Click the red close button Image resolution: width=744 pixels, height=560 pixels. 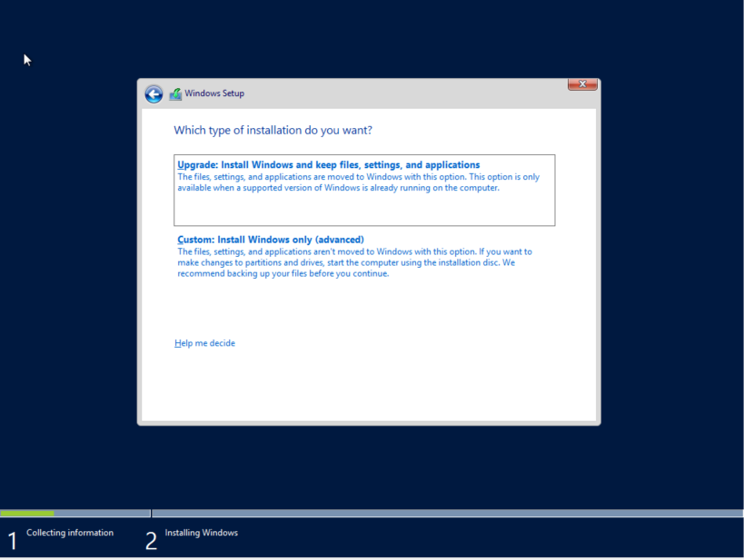[x=580, y=84]
